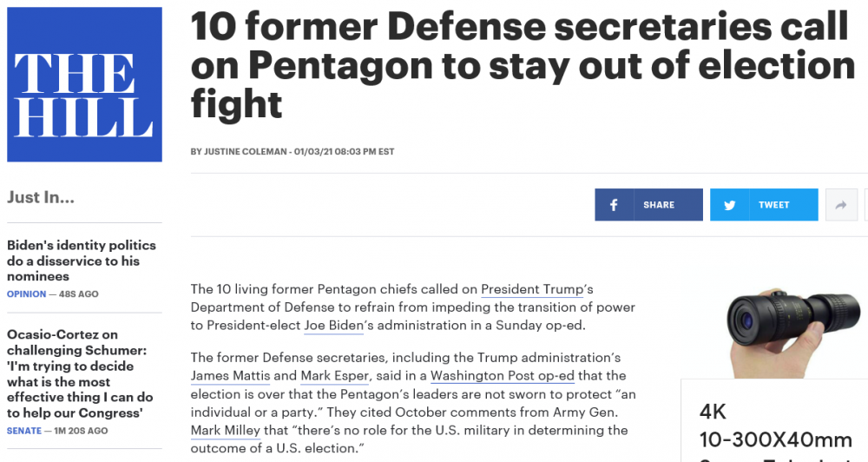This screenshot has width=868, height=462.
Task: Click the Senate category label
Action: pyautogui.click(x=23, y=431)
